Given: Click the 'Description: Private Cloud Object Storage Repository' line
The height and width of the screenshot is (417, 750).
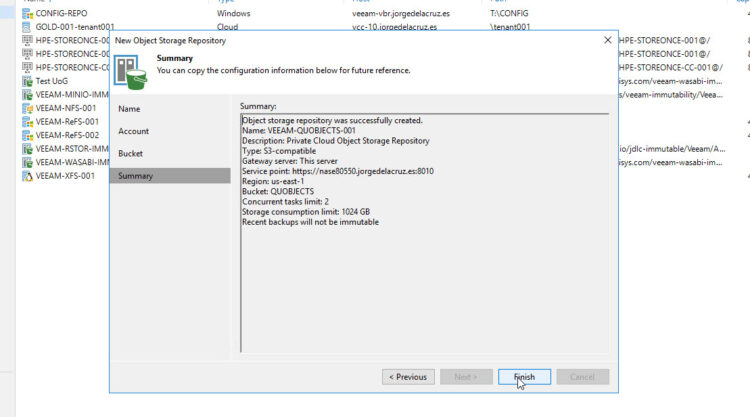Looking at the screenshot, I should [x=336, y=141].
